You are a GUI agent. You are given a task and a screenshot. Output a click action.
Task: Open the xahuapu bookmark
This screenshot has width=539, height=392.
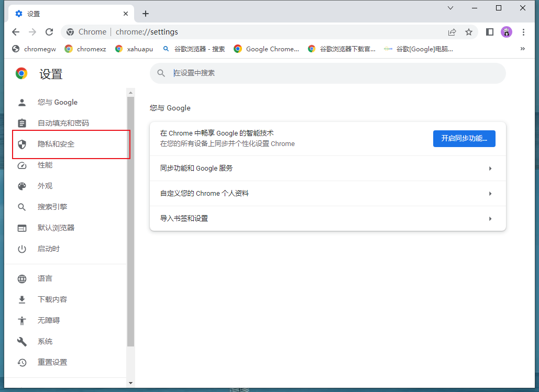click(x=134, y=49)
